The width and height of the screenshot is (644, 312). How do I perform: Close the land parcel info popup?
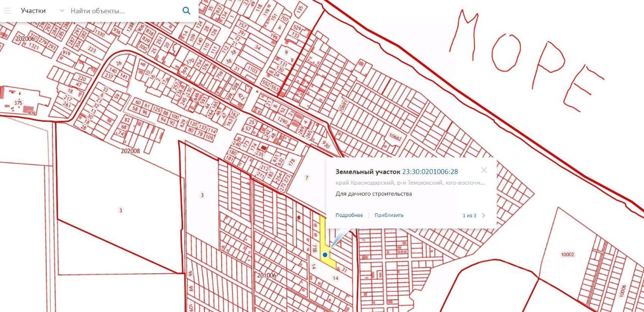[484, 170]
